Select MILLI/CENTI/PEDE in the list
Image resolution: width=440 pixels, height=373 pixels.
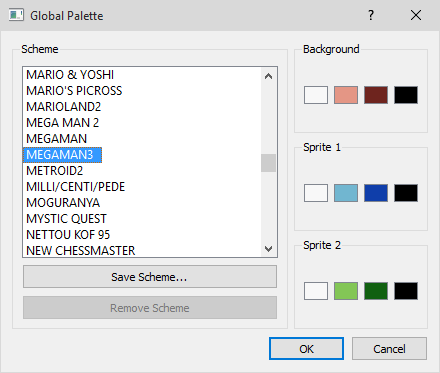click(75, 187)
